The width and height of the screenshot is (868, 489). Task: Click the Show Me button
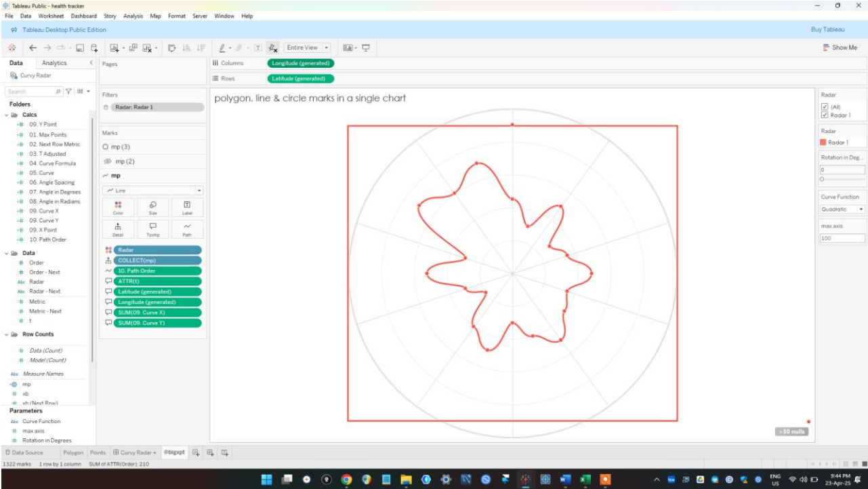(840, 47)
